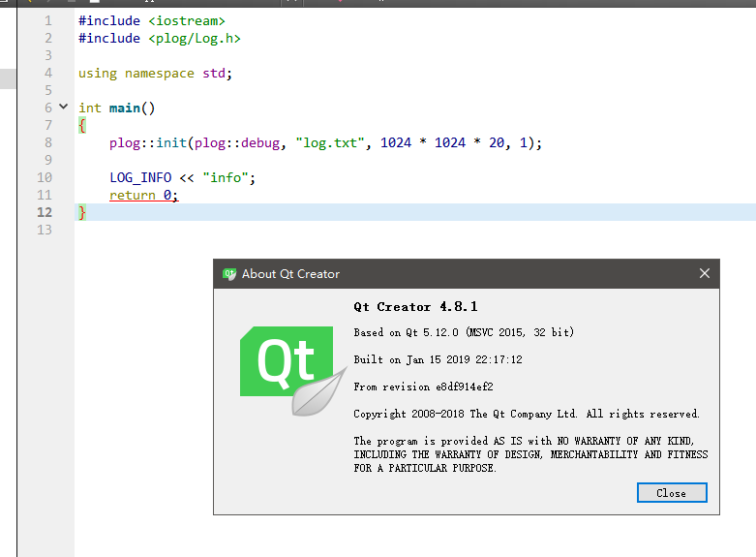Click the underlined 'return 0;' statement

(143, 195)
